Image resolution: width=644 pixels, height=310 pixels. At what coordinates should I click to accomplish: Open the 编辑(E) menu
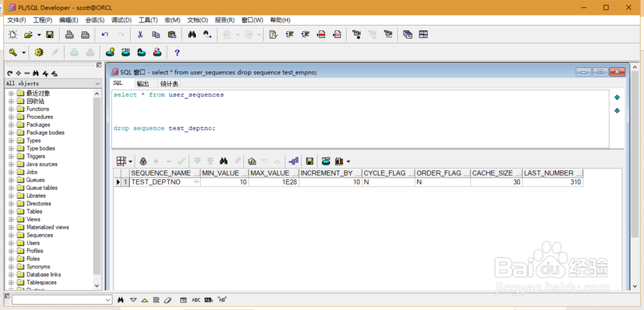[x=69, y=20]
